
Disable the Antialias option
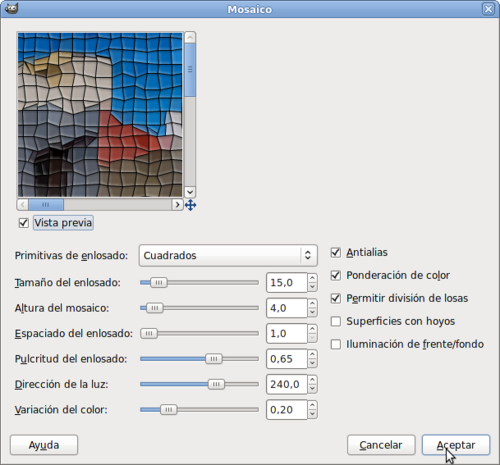coord(336,252)
